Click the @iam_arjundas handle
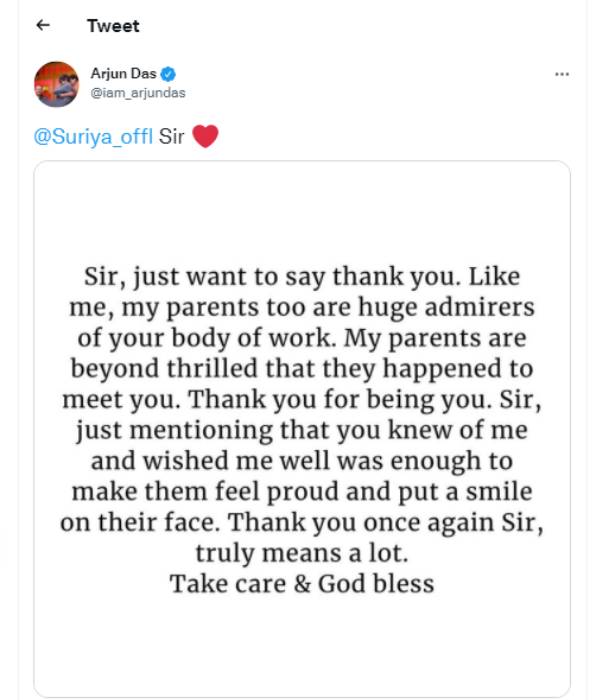 pos(138,93)
